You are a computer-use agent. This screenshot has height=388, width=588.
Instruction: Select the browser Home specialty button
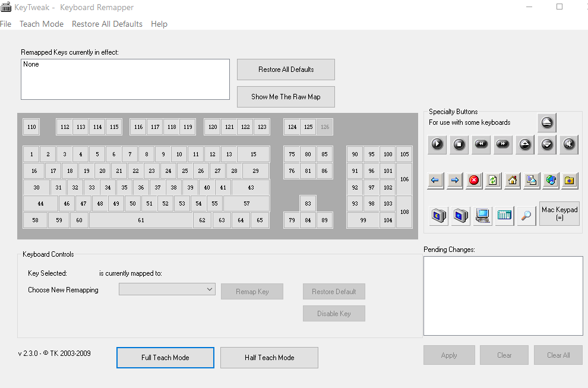512,180
